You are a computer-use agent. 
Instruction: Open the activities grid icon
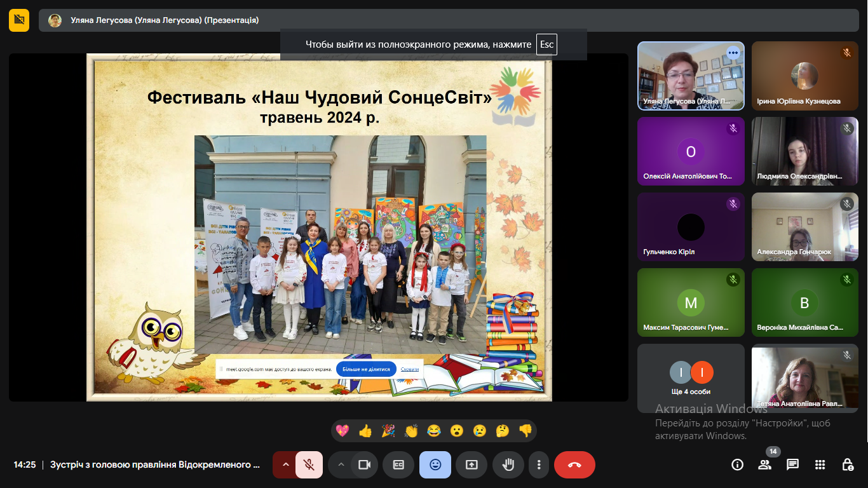coord(820,464)
